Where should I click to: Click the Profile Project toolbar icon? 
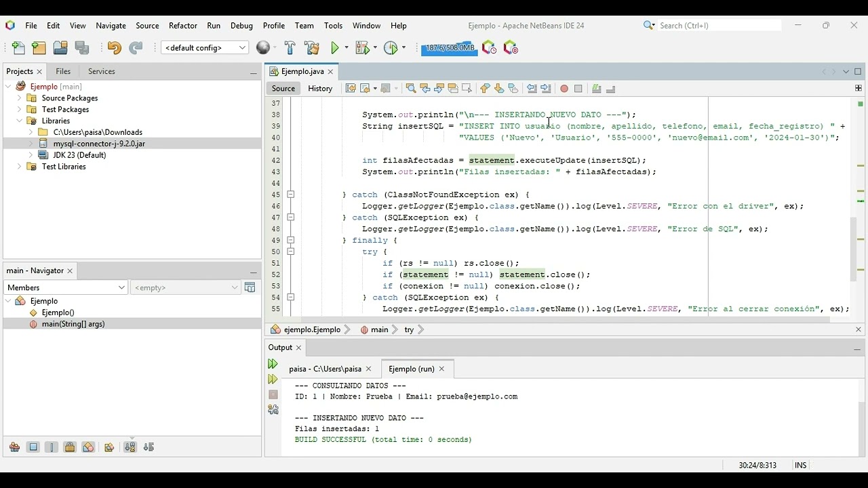(391, 47)
